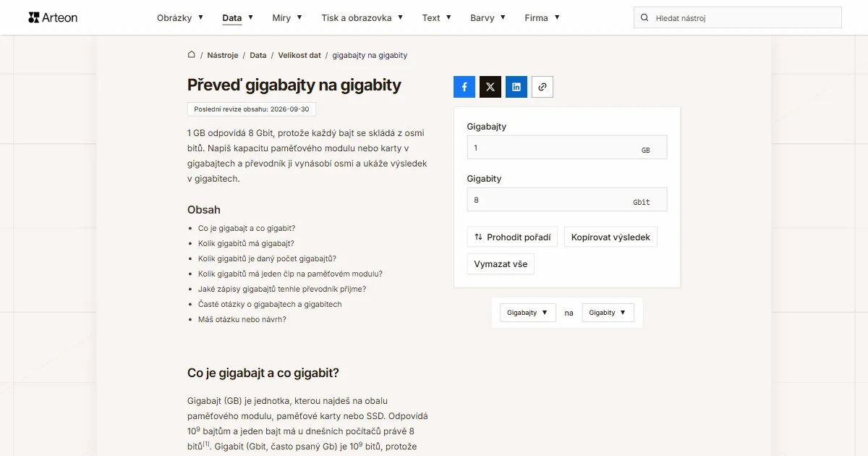Open the Text menu

pos(437,17)
